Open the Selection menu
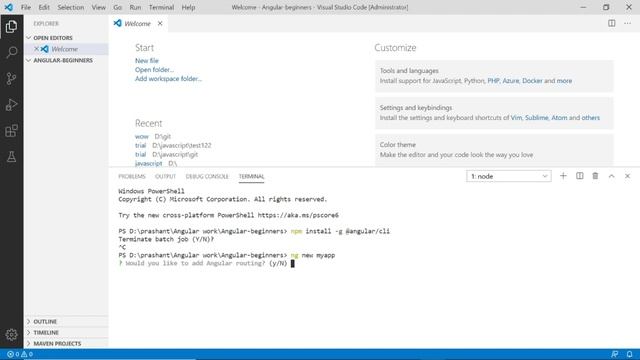This screenshot has height=360, width=640. [x=71, y=7]
